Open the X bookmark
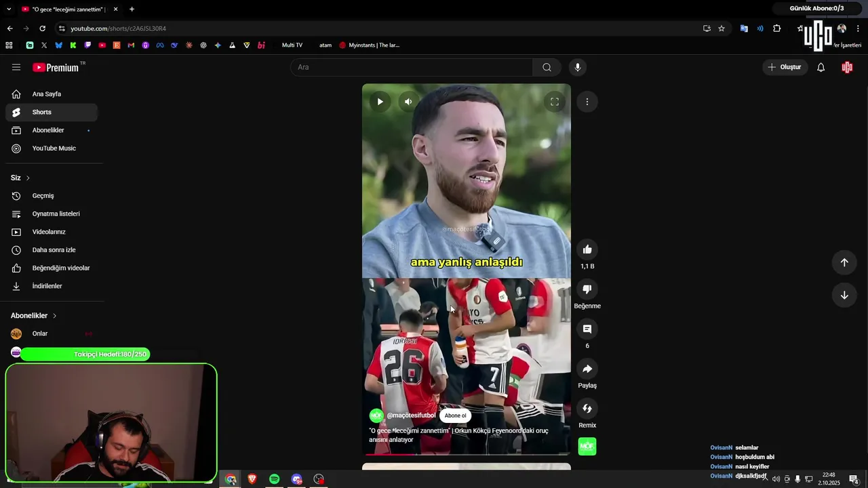868x488 pixels. tap(44, 45)
